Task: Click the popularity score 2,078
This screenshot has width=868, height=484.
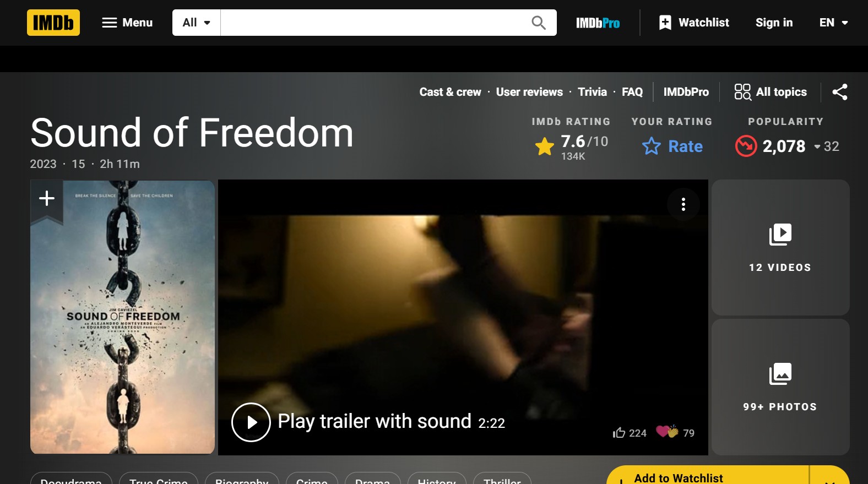Action: (x=784, y=146)
